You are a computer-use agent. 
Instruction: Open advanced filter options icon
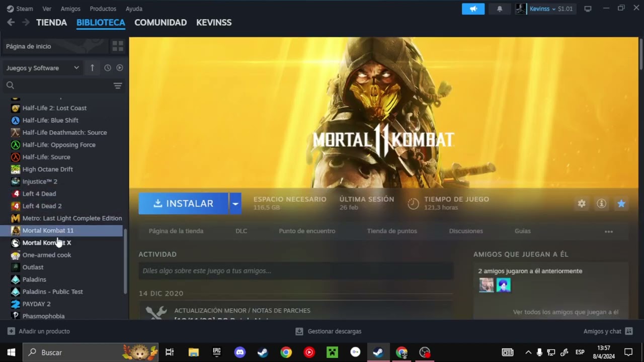(x=118, y=85)
